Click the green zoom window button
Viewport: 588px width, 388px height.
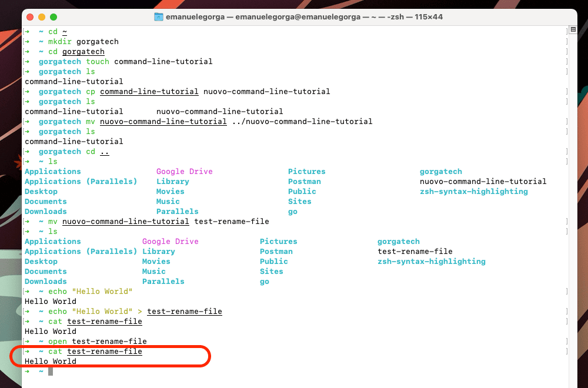point(54,17)
